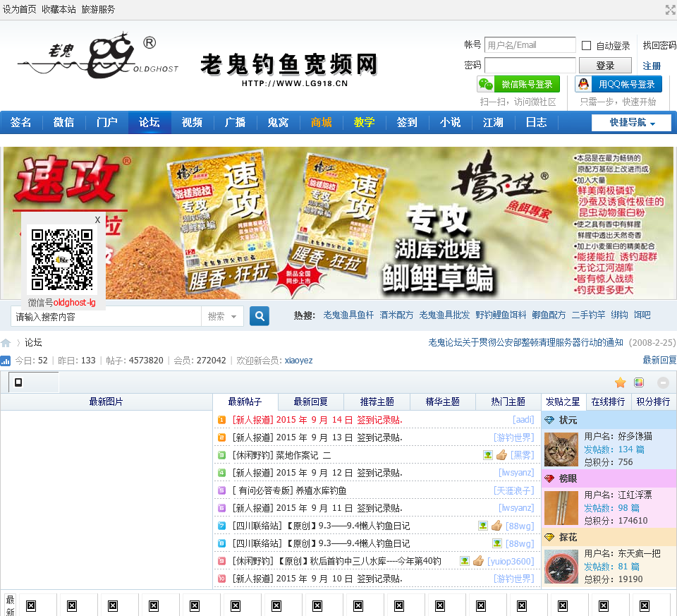Open 鬼窝 in the navigation bar
677x616 pixels.
pos(278,122)
